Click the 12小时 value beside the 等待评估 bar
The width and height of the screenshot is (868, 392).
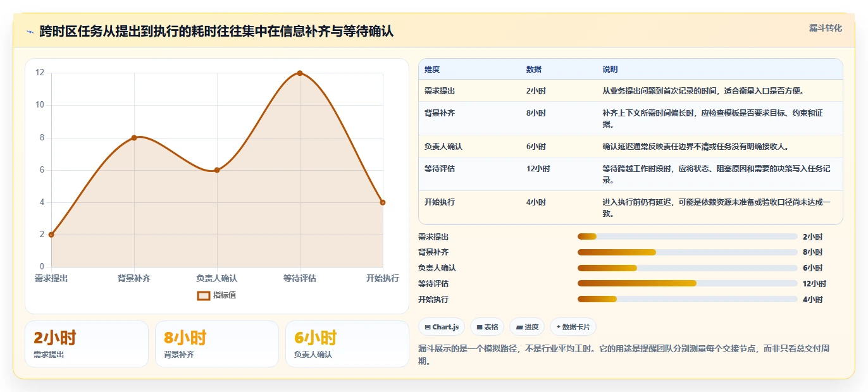click(x=814, y=284)
